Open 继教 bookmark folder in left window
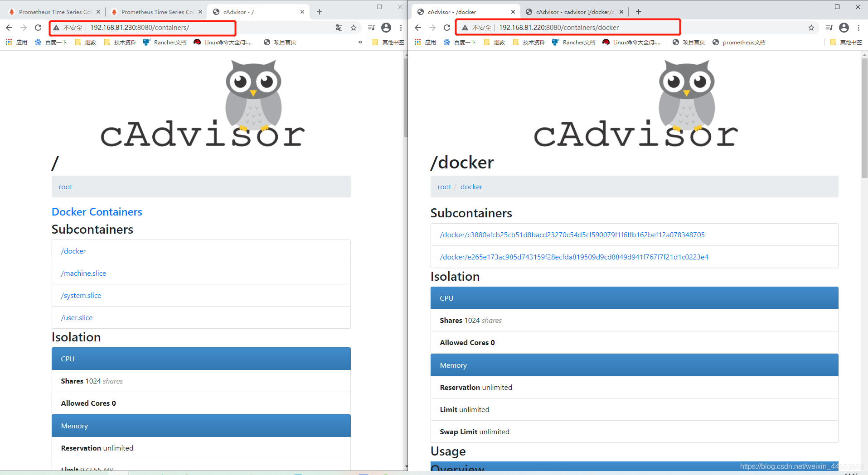 (x=86, y=42)
